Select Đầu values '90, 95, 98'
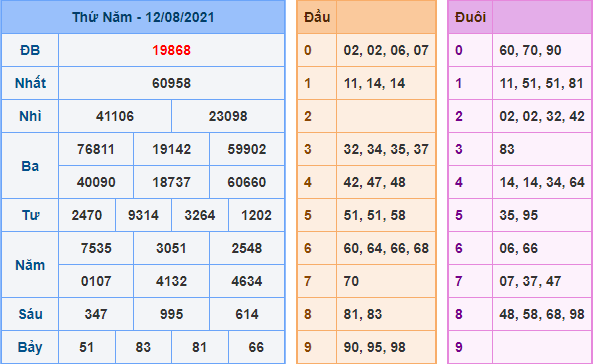 point(374,347)
